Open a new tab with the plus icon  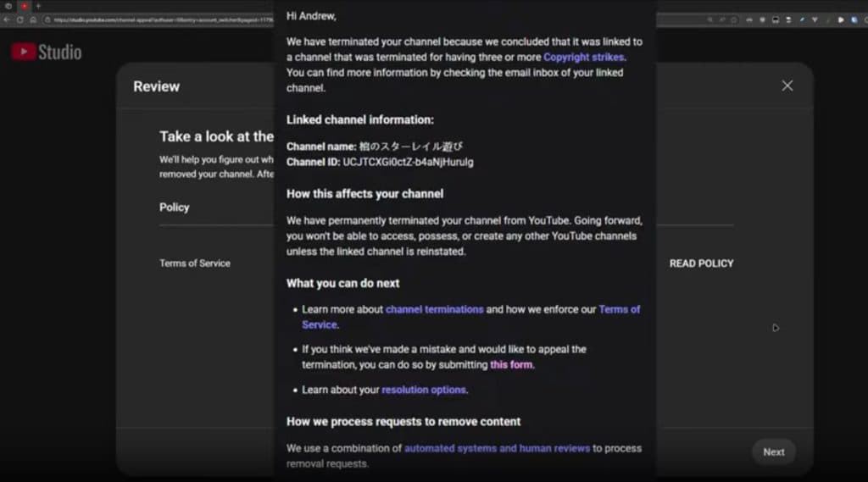[37, 6]
